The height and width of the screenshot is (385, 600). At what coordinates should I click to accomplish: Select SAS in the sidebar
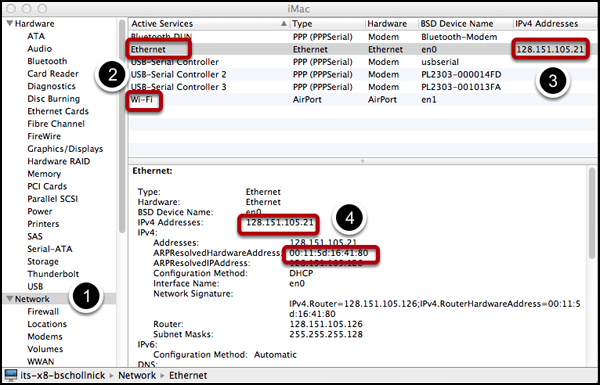(35, 237)
